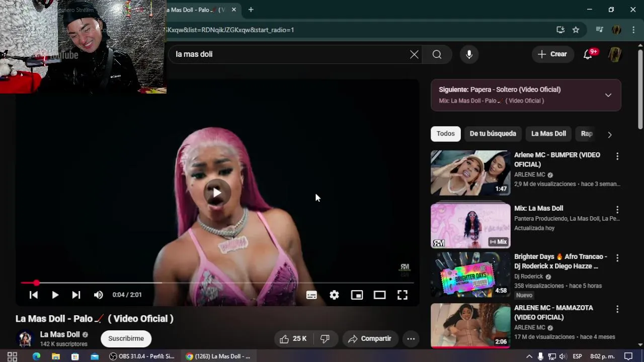The height and width of the screenshot is (362, 644).
Task: Switch to miniplayer mode
Action: (357, 295)
